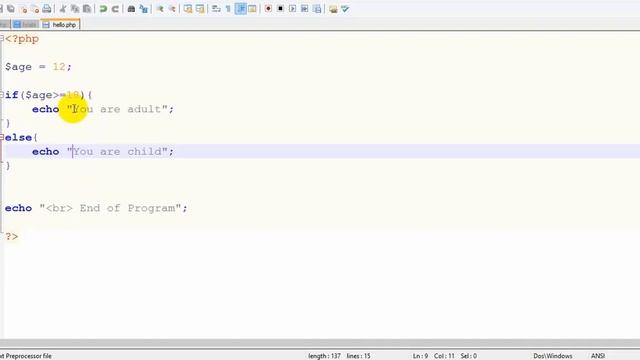The image size is (640, 360).
Task: Click the horizontal scrollbar under the editor
Action: click(x=320, y=344)
